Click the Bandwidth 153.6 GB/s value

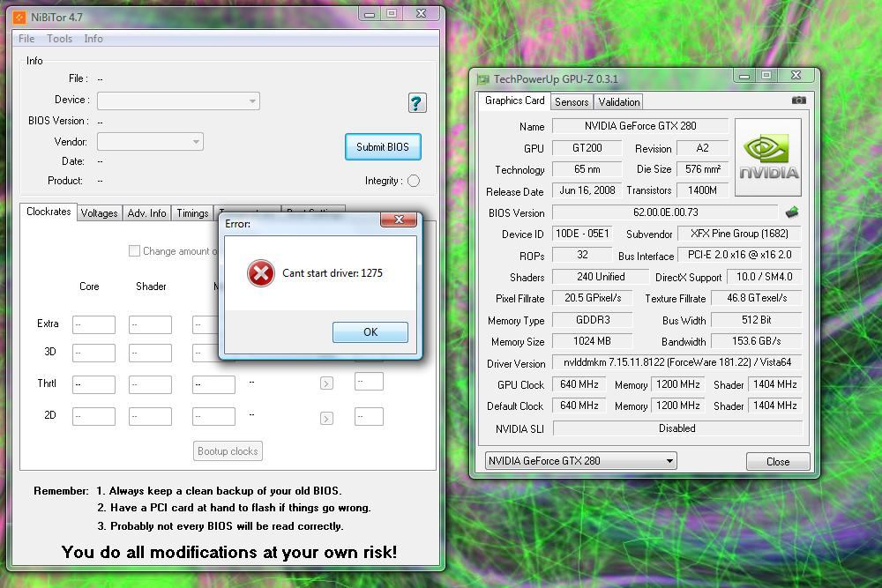757,341
